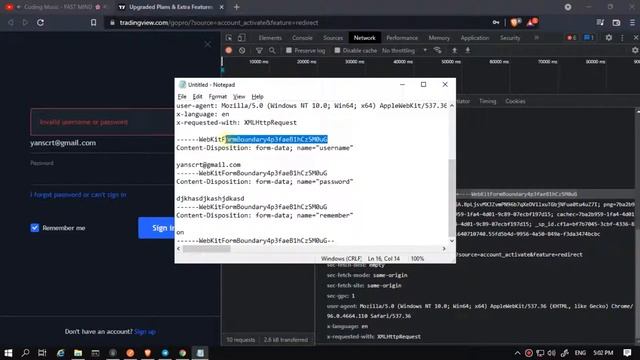Open network conditions Wi-Fi icon
This screenshot has height=360, width=640.
[x=438, y=50]
